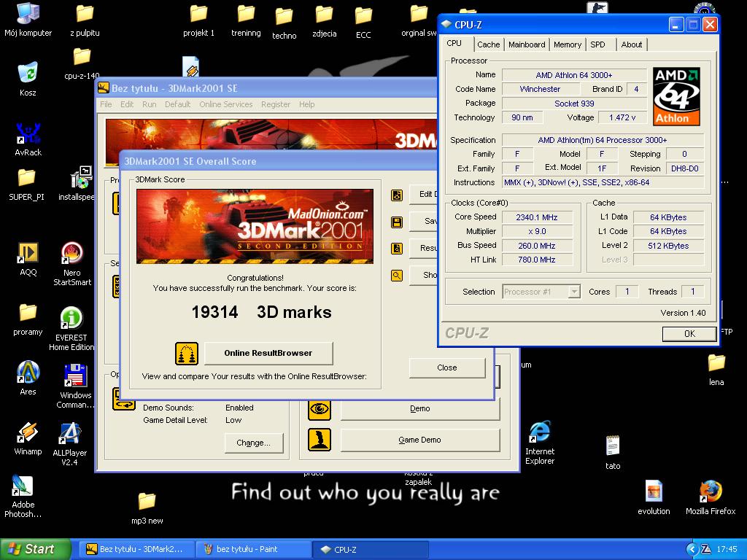Open the About tab in CPU-Z

631,44
